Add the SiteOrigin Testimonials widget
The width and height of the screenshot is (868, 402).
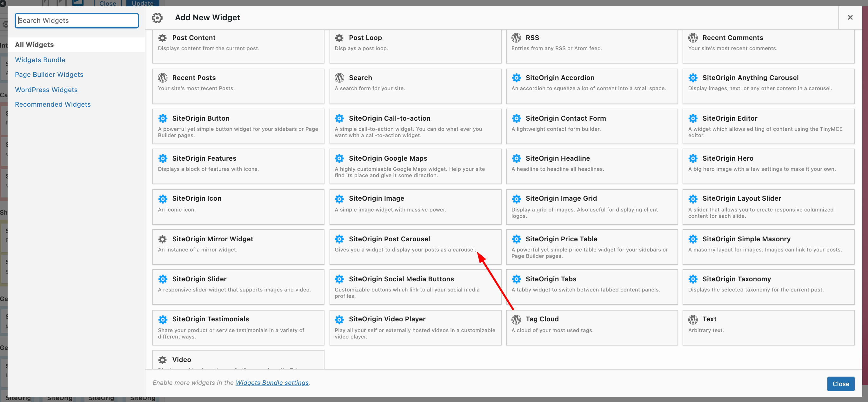(238, 327)
